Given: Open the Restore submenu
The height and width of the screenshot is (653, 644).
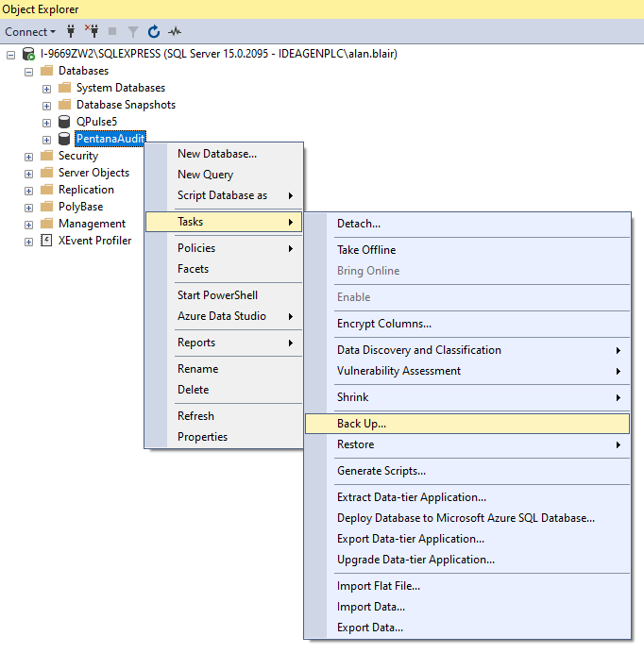Looking at the screenshot, I should [467, 444].
